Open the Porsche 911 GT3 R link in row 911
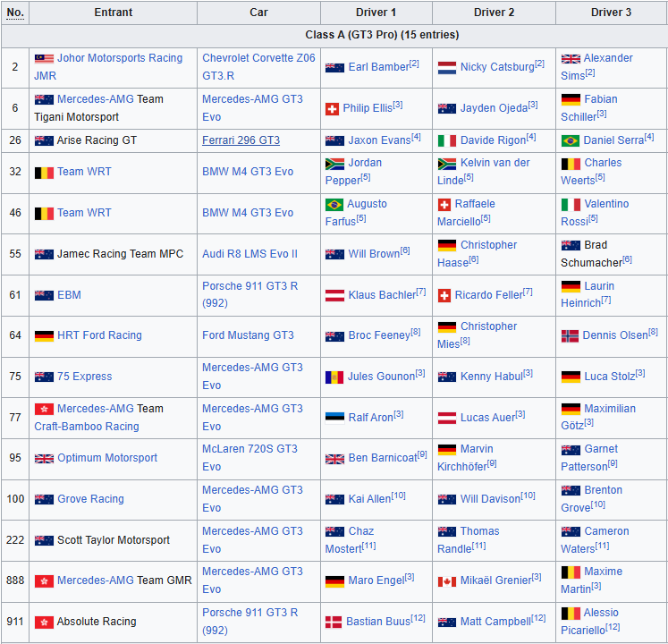The height and width of the screenshot is (644, 668). (249, 621)
